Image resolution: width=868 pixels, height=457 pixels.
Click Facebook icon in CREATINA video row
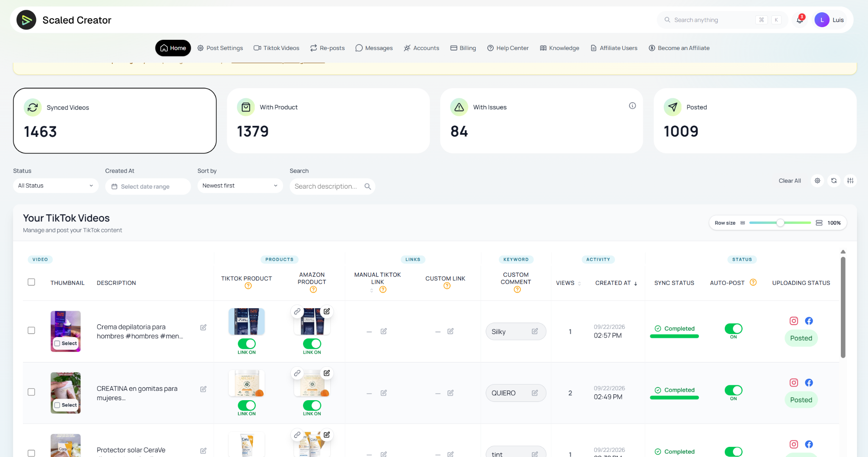[809, 382]
